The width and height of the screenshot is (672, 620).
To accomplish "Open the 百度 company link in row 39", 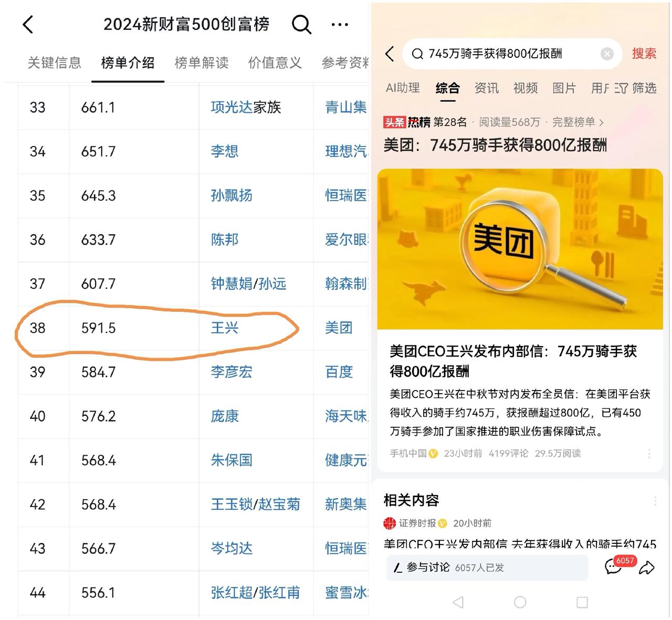I will coord(339,372).
